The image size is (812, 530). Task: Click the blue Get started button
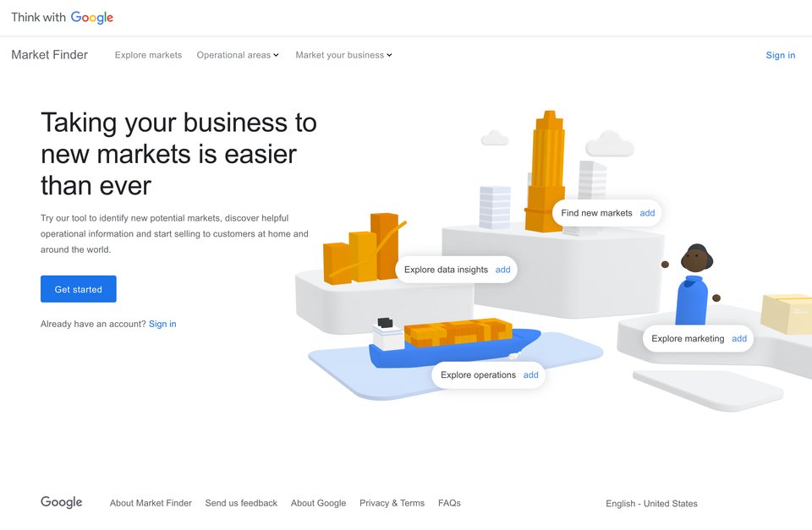[x=78, y=289]
